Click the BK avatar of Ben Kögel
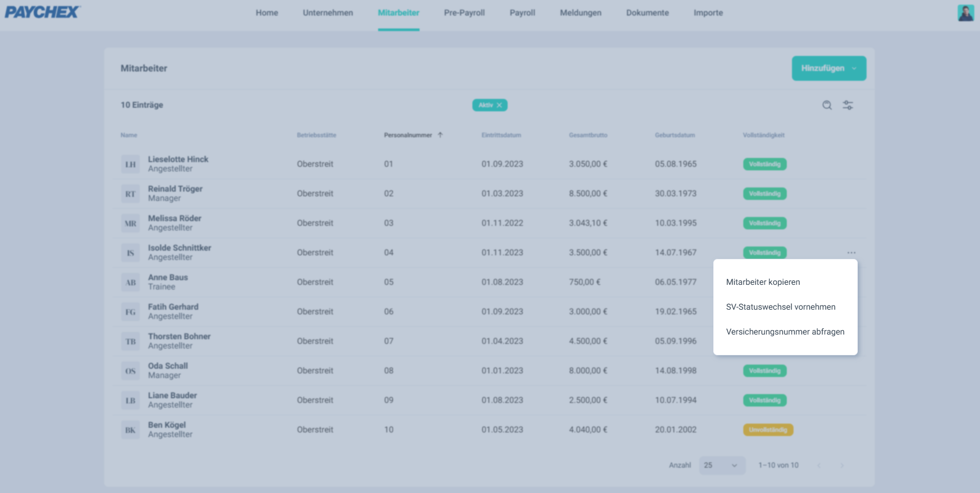 pyautogui.click(x=131, y=430)
